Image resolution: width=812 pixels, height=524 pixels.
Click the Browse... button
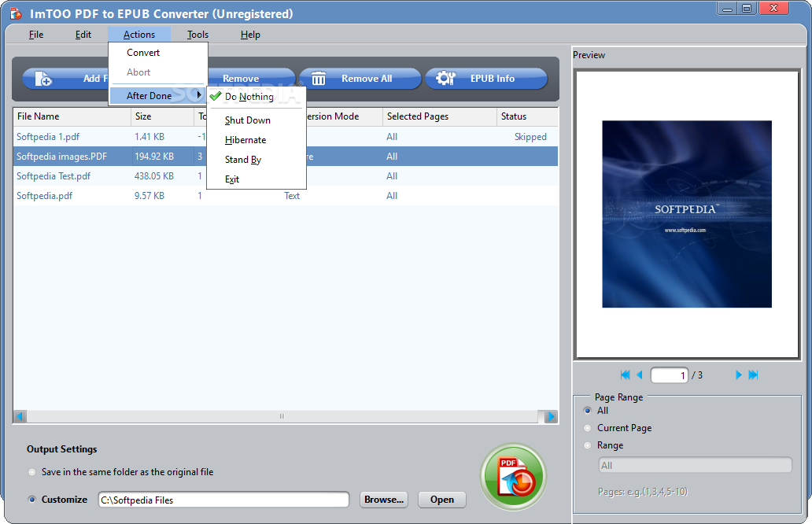point(384,500)
